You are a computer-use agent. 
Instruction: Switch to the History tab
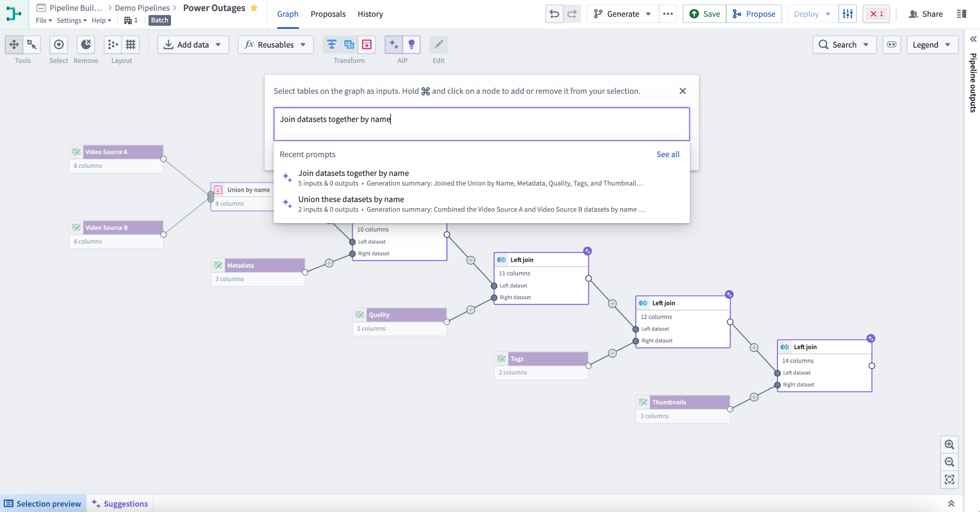coord(370,13)
